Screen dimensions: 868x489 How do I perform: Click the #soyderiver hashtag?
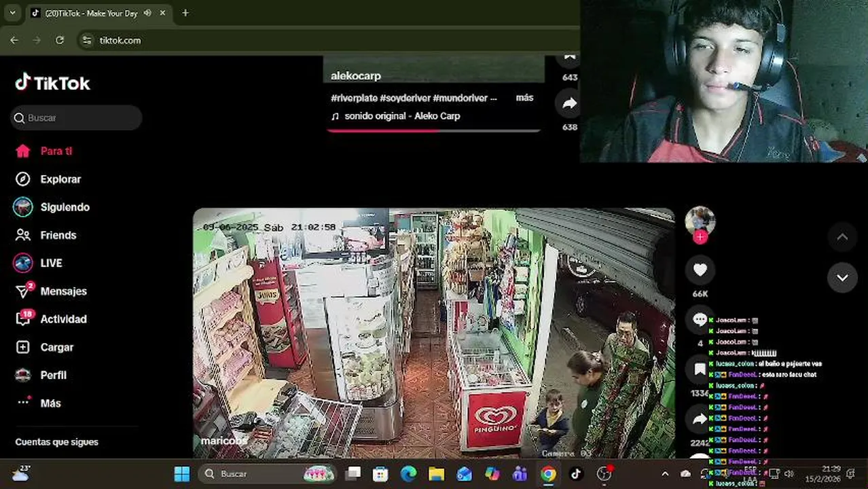coord(405,98)
